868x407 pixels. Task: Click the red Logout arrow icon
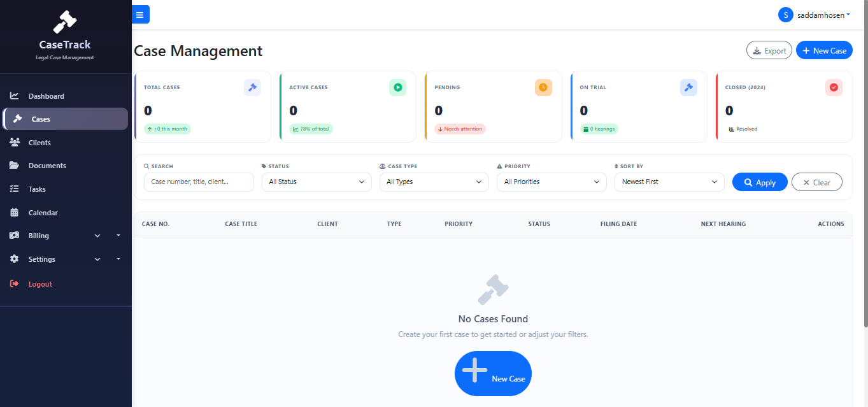tap(15, 284)
